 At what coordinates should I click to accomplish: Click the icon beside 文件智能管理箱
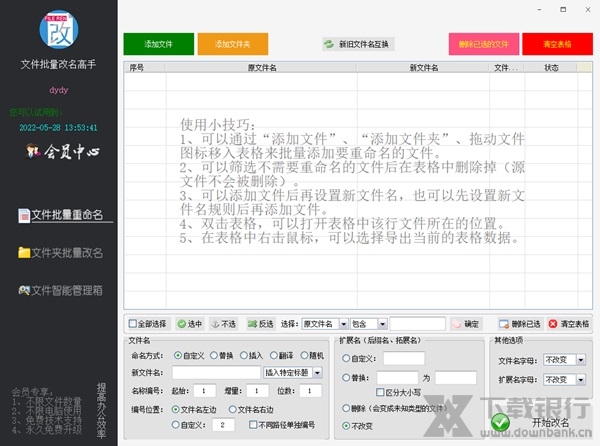pyautogui.click(x=24, y=290)
